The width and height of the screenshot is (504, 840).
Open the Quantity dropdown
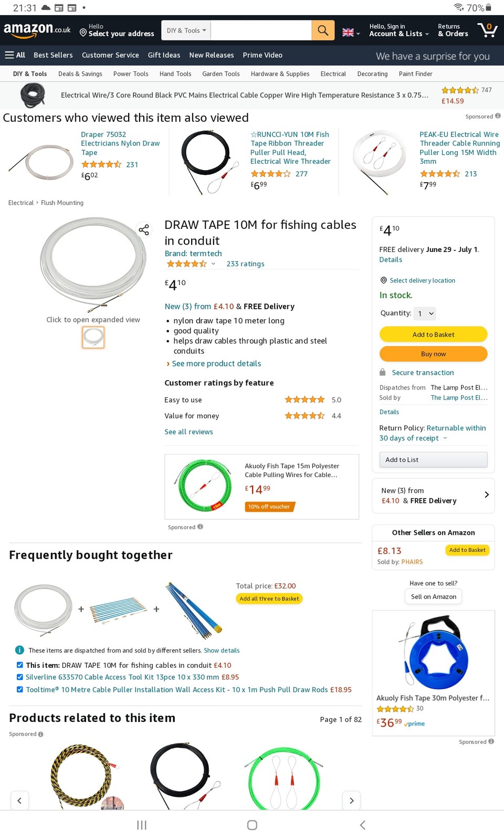pos(425,313)
